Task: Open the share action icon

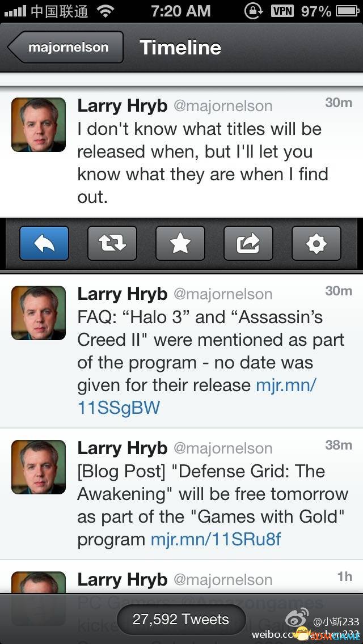Action: (248, 243)
